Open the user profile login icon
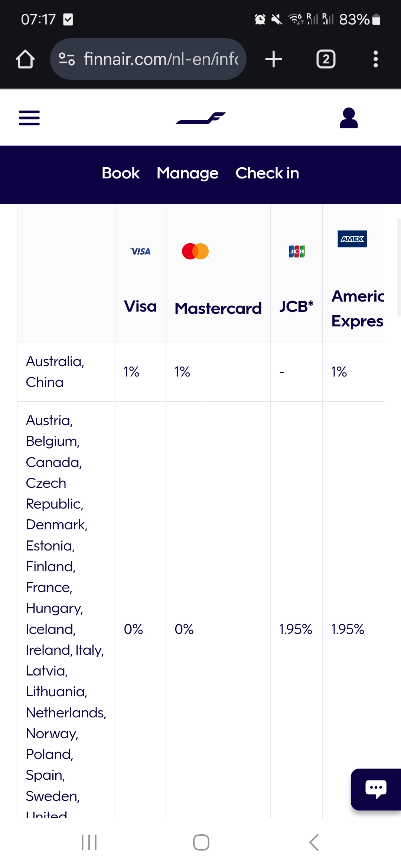Screen dimensions: 401x868 (349, 118)
